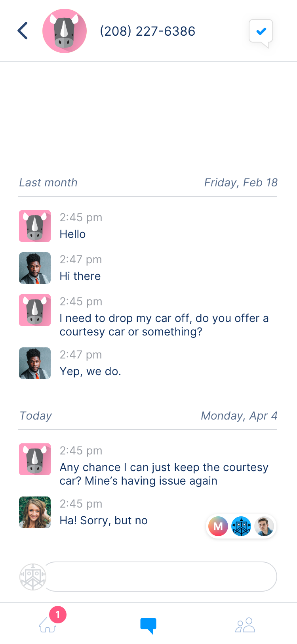
Task: Tap rhino avatar beside the Hello message
Action: point(35,226)
